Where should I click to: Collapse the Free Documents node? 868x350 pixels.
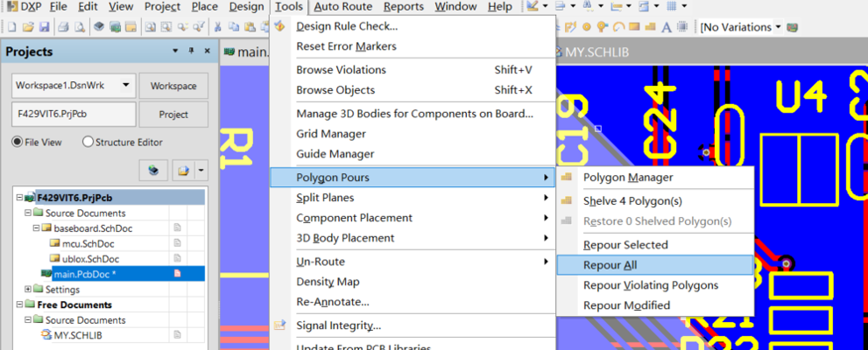(x=20, y=304)
